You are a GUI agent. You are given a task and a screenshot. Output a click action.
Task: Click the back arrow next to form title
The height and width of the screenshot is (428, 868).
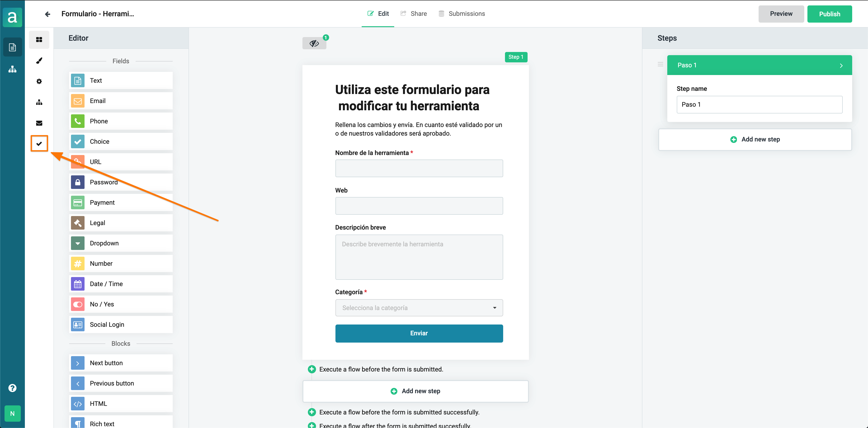(47, 14)
